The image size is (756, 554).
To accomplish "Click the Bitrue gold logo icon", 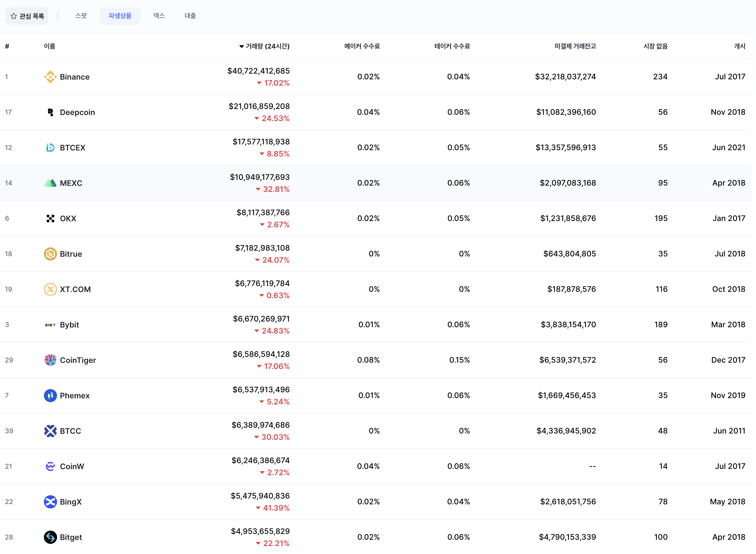I will point(50,254).
